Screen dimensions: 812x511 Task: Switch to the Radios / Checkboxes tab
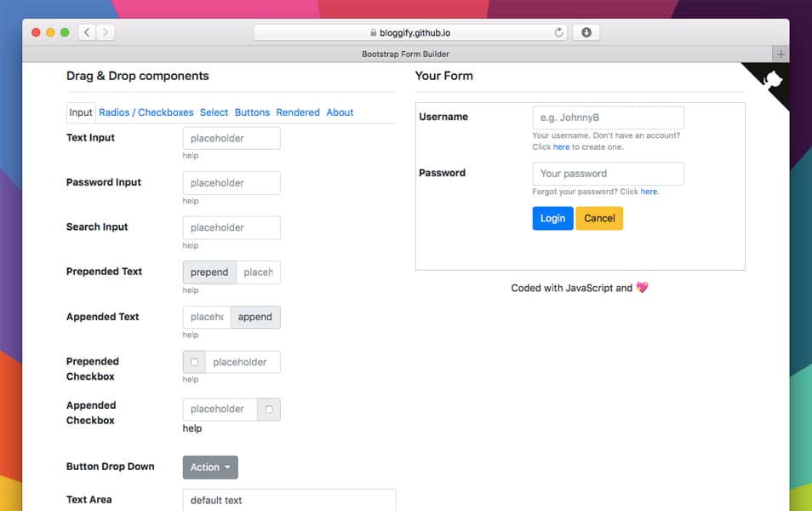point(146,112)
